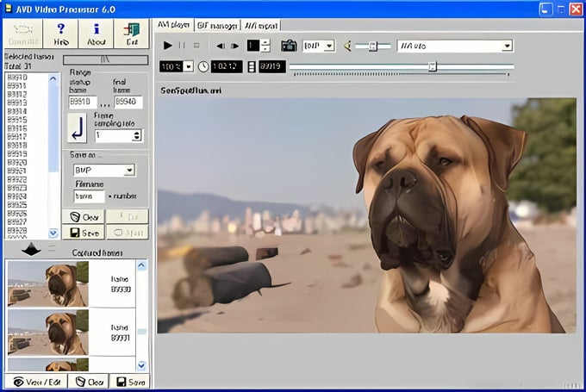Click the clock time icon
This screenshot has width=586, height=392.
click(x=203, y=67)
